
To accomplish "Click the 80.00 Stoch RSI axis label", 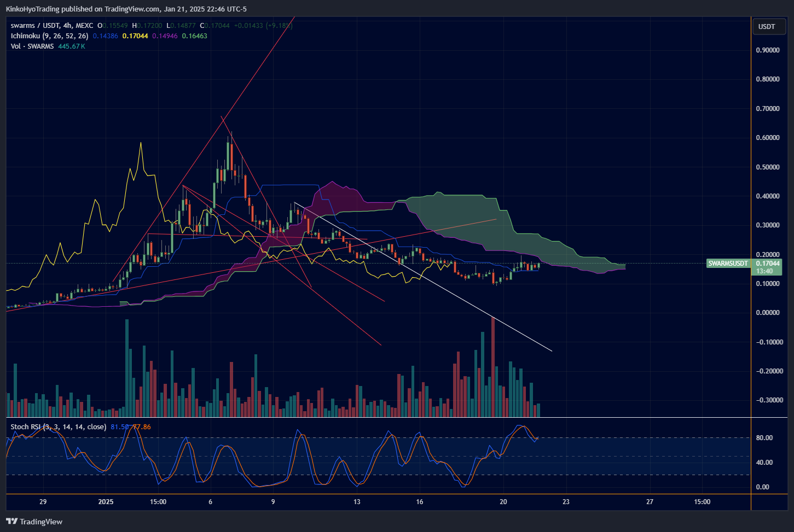I will [764, 438].
